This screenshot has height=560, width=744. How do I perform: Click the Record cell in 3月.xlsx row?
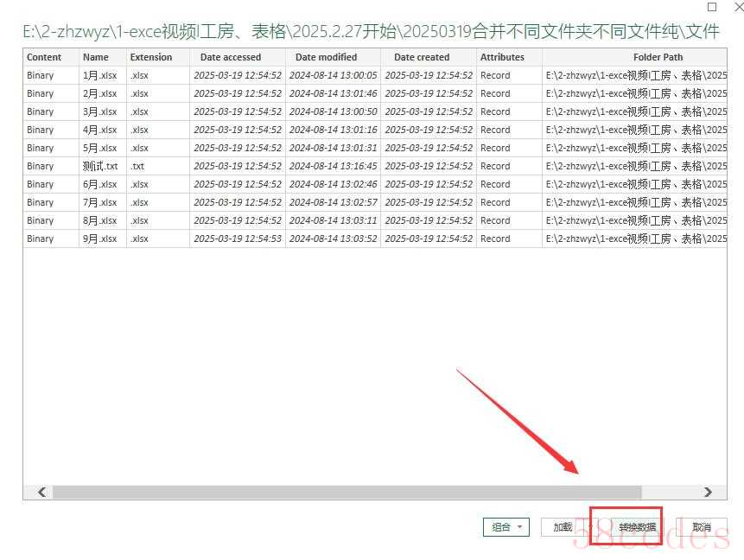coord(495,111)
